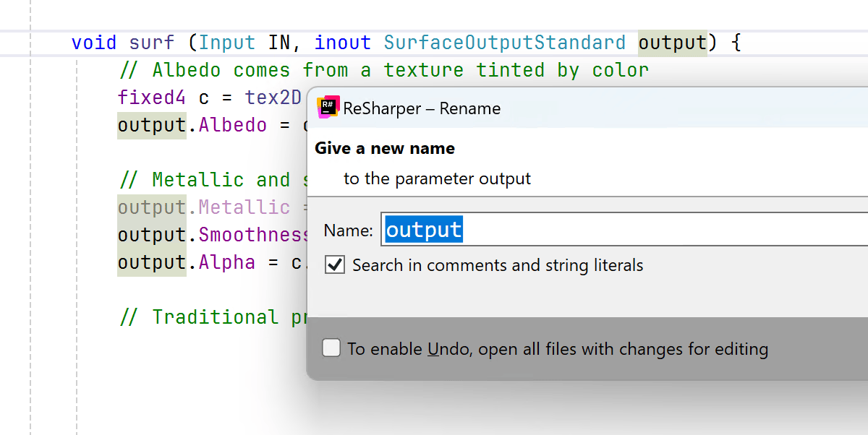Click the Give a new name heading

coord(385,149)
